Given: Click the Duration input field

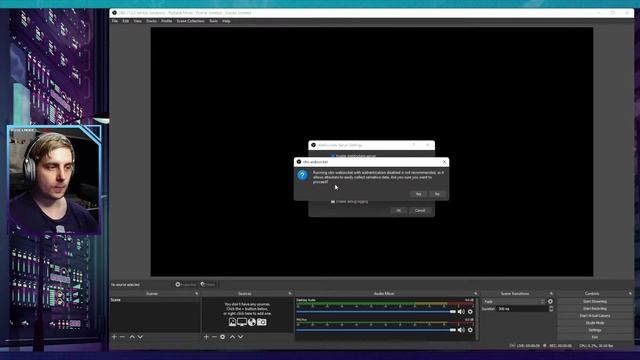Looking at the screenshot, I should (x=522, y=309).
